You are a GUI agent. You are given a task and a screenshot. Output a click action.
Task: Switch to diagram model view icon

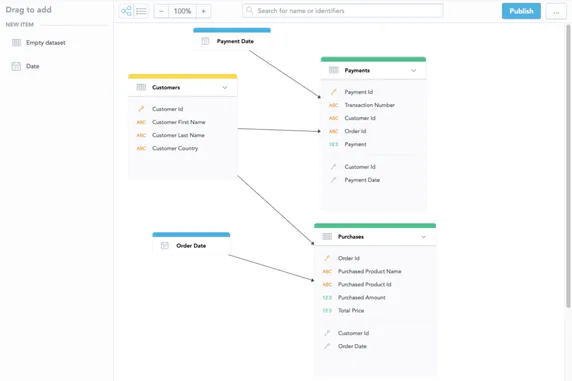click(x=126, y=11)
